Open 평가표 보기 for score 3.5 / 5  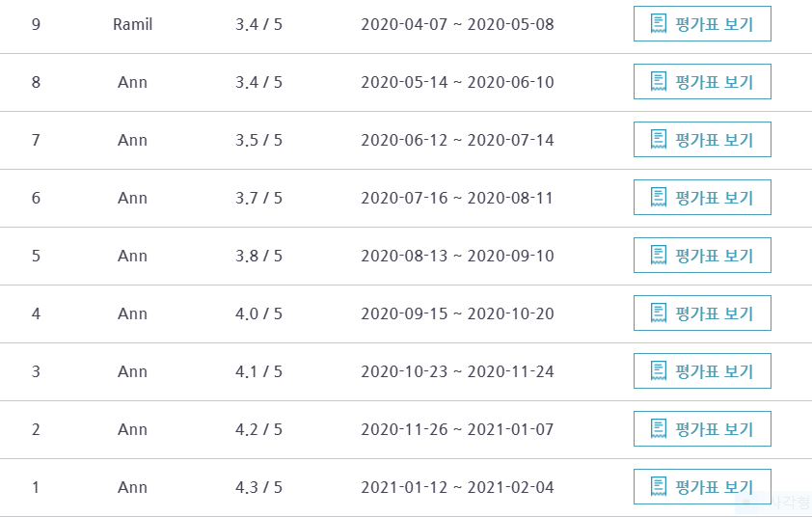point(702,139)
